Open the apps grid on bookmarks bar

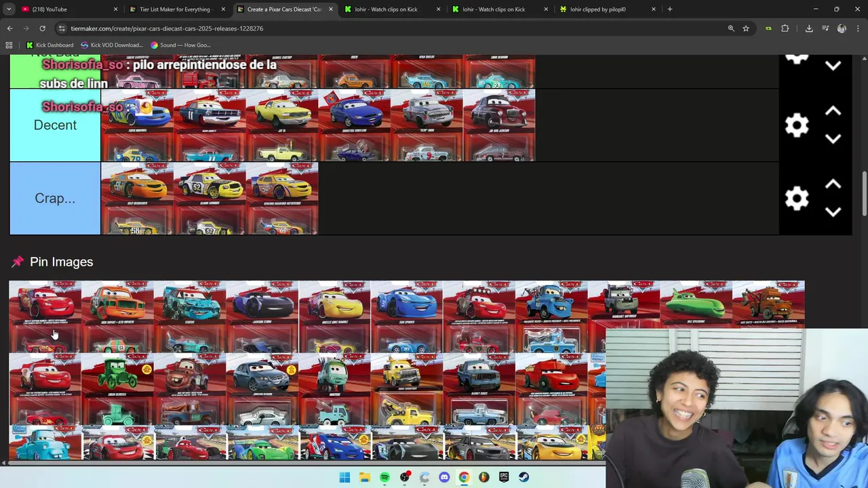click(9, 45)
